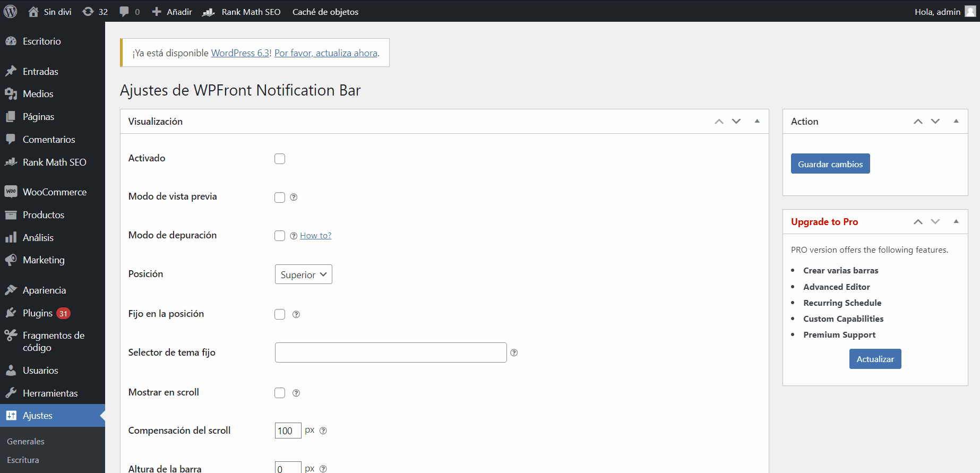Screen dimensions: 980x473
Task: Click the comments bubble icon in admin bar
Action: point(124,12)
